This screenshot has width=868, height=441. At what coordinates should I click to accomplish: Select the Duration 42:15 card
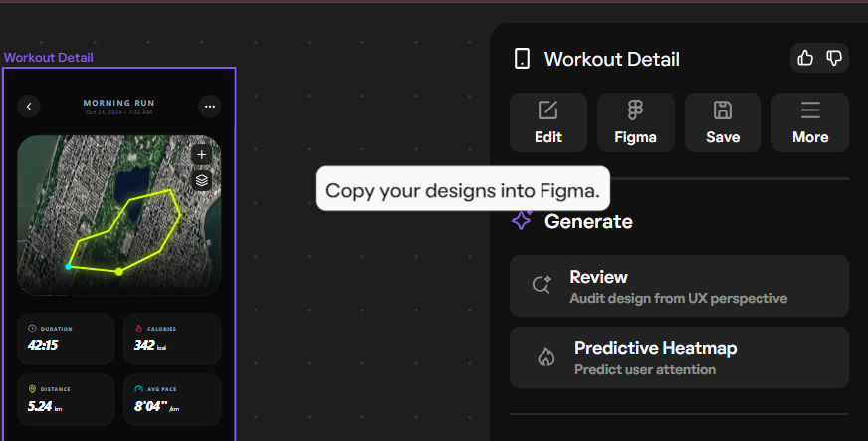pos(66,338)
